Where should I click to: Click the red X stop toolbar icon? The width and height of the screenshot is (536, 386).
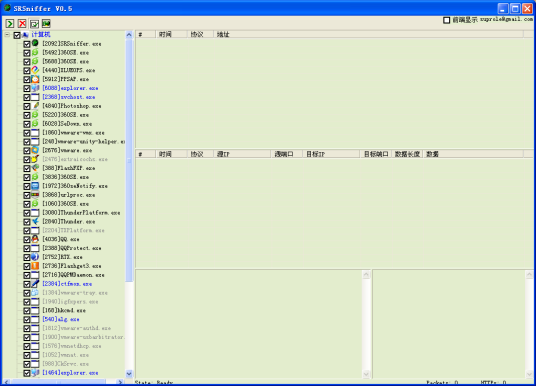22,23
